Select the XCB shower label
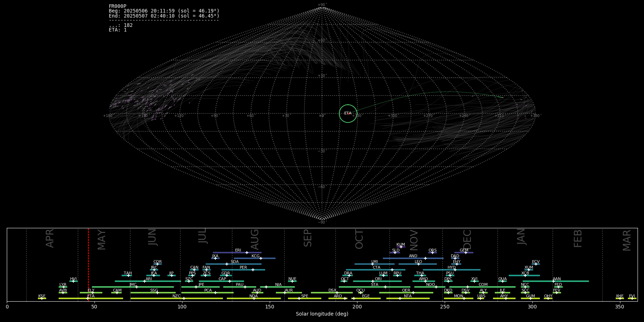The width and height of the screenshot is (644, 322). pos(525,273)
